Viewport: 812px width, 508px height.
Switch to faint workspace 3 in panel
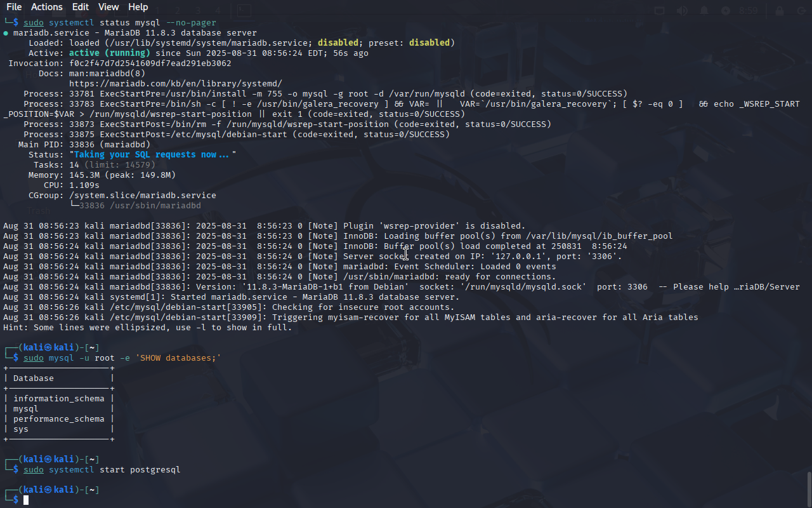(197, 11)
